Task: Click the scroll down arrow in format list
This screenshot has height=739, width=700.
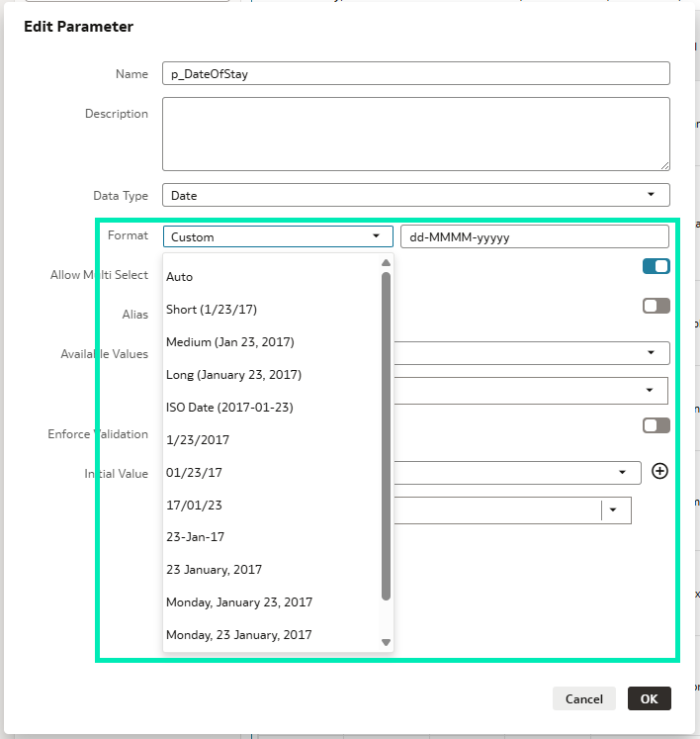Action: coord(386,642)
